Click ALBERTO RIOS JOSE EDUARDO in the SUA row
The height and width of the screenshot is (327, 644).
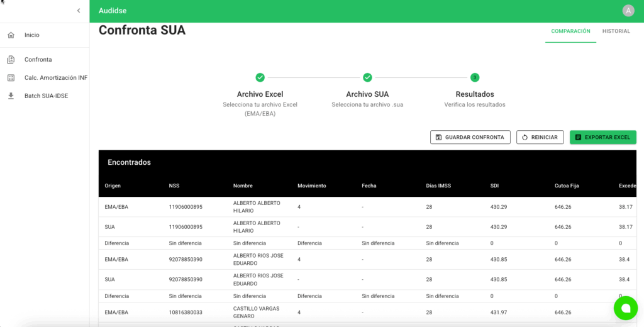[259, 279]
